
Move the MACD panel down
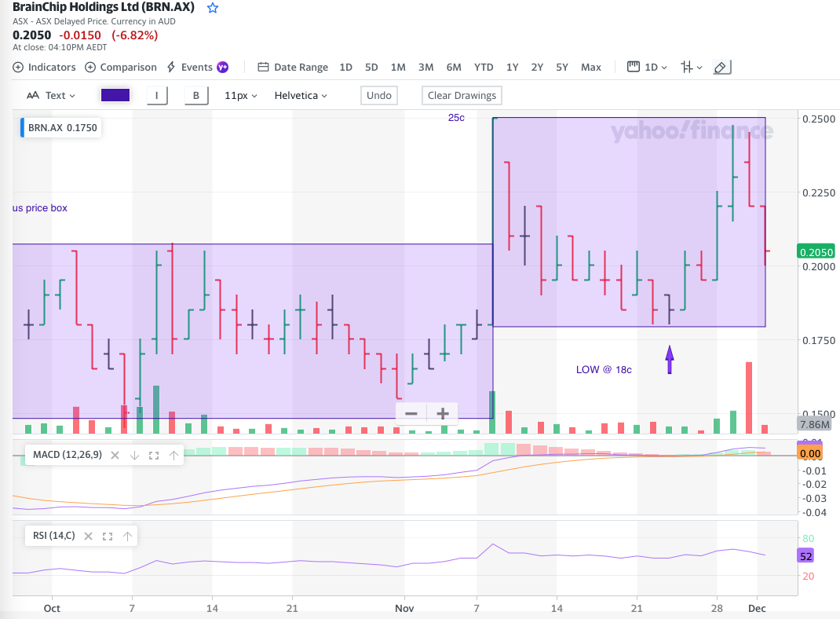(x=134, y=455)
